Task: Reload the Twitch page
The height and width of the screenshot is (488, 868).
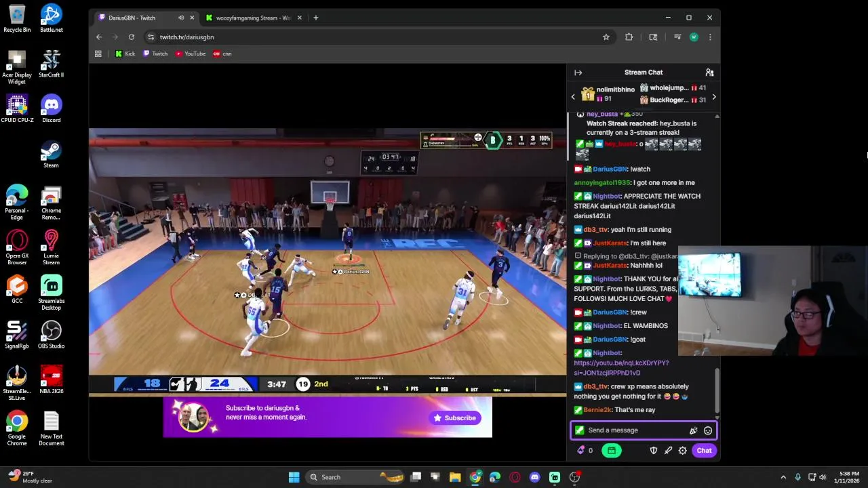Action: pyautogui.click(x=132, y=37)
